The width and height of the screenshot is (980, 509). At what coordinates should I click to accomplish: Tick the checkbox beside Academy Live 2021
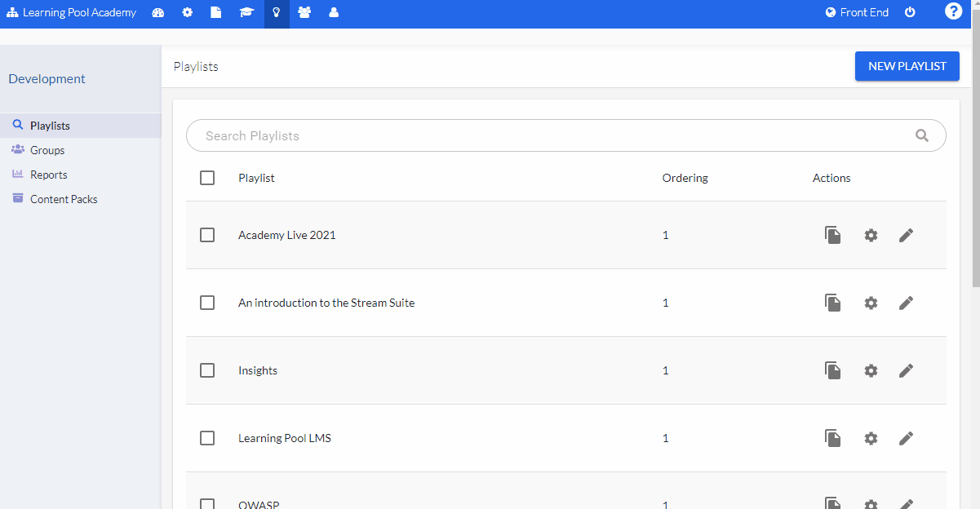tap(206, 235)
